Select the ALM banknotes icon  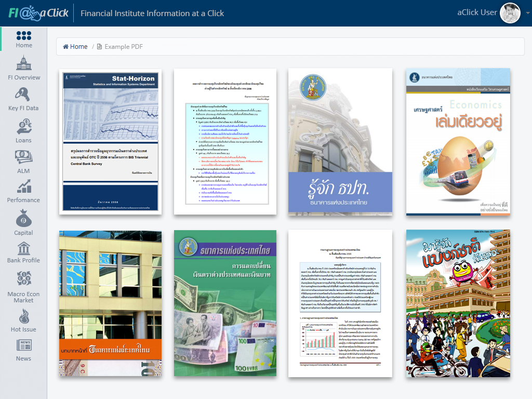click(x=24, y=157)
